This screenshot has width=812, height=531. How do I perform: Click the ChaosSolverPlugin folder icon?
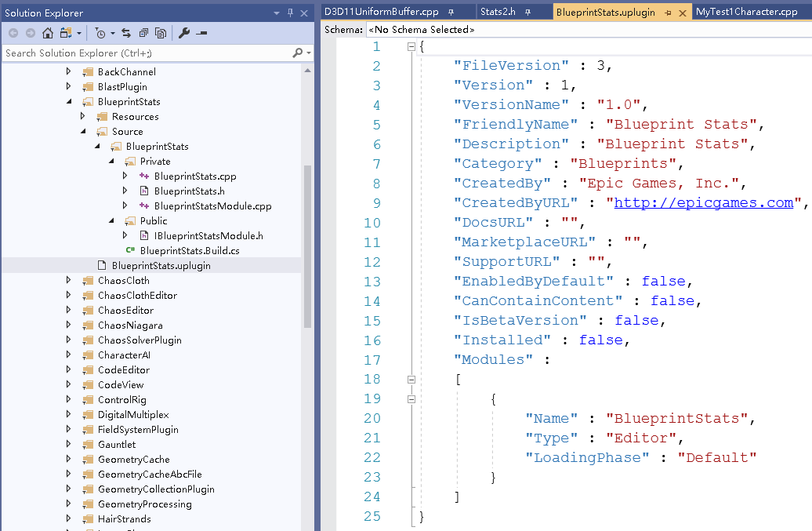[88, 340]
